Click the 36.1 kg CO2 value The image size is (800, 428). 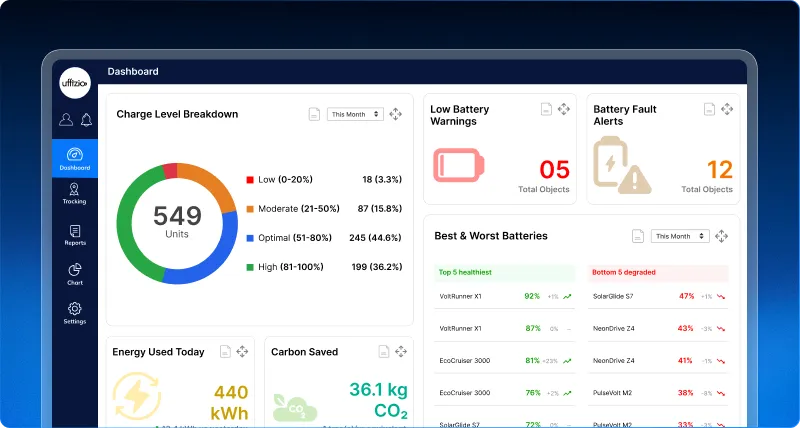tap(379, 400)
